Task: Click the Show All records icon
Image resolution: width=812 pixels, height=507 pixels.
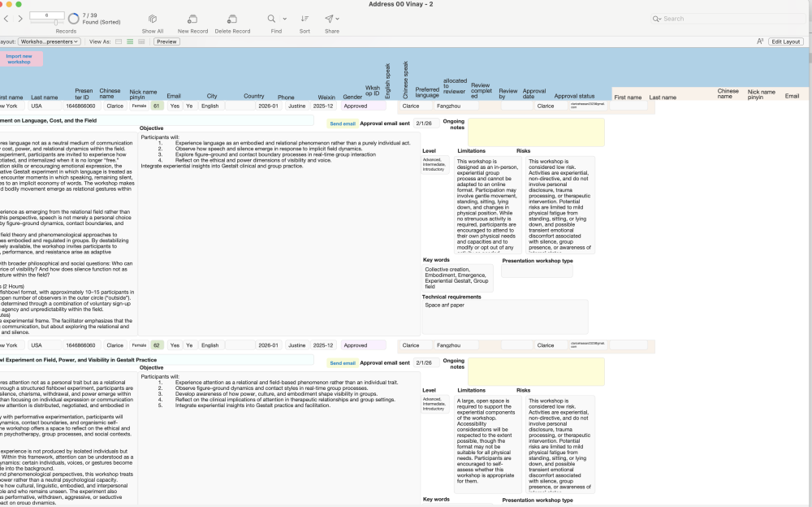Action: pos(153,18)
